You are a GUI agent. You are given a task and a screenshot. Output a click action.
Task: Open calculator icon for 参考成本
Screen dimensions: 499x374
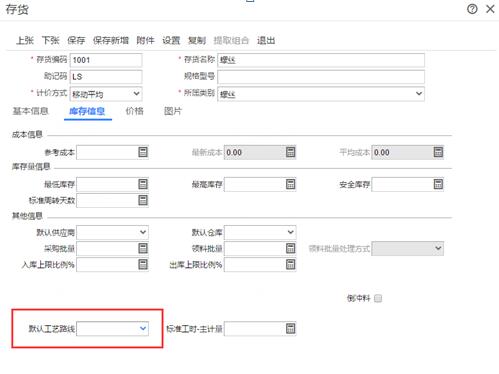(143, 152)
